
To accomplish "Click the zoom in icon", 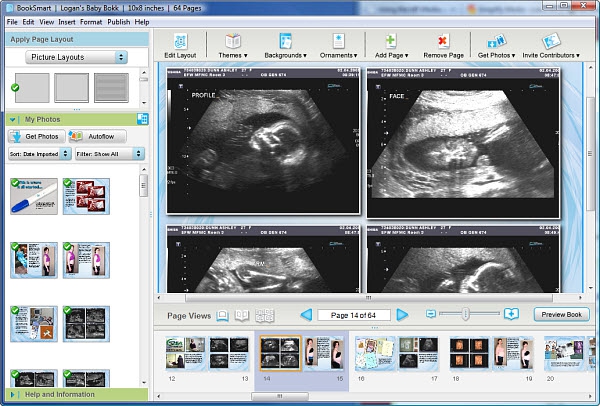I will [x=511, y=314].
